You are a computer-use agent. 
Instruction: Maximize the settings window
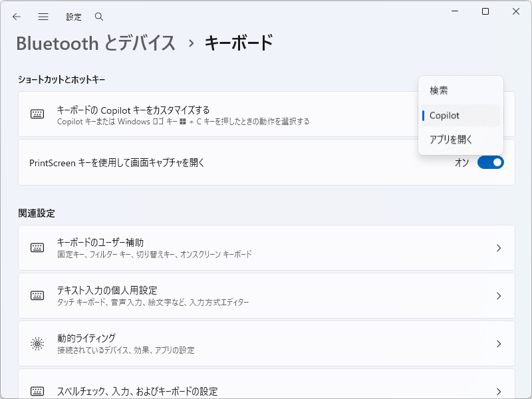485,11
